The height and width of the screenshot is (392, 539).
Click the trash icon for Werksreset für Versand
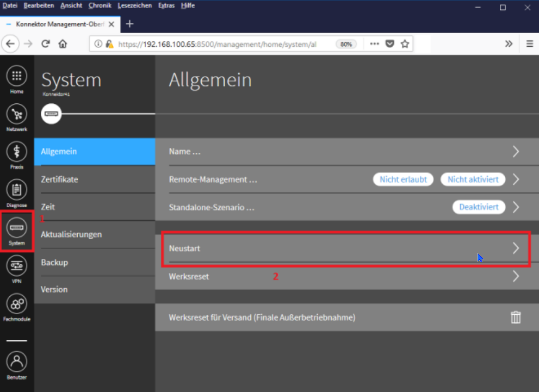tap(516, 317)
